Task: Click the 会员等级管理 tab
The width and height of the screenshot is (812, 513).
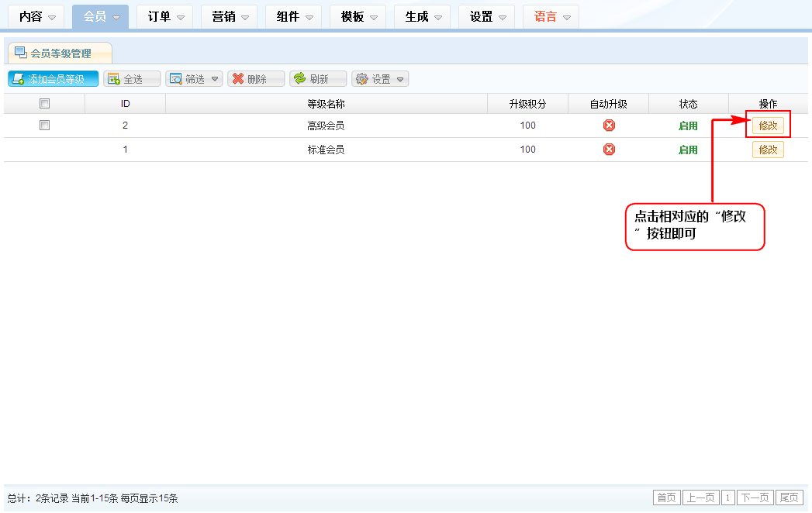Action: (x=60, y=53)
